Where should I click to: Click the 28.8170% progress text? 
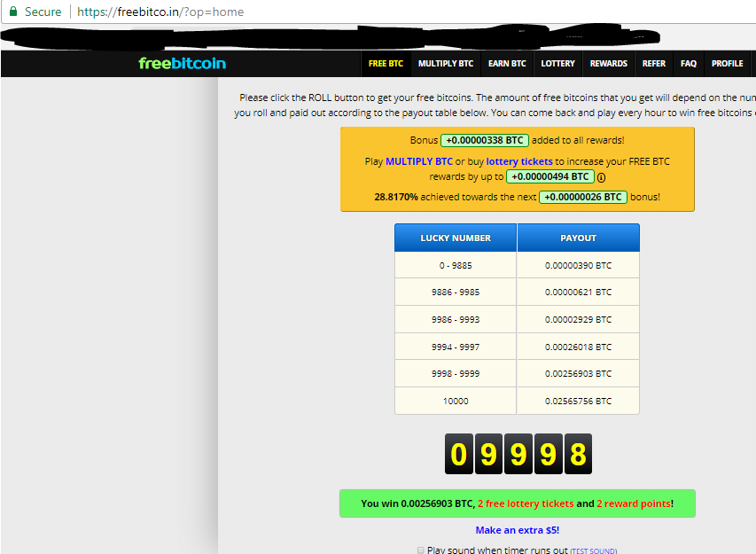(396, 197)
